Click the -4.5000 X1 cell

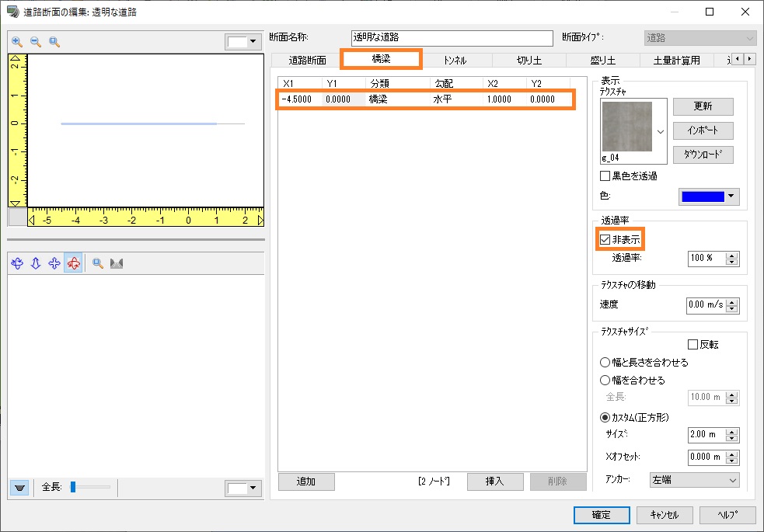point(300,99)
